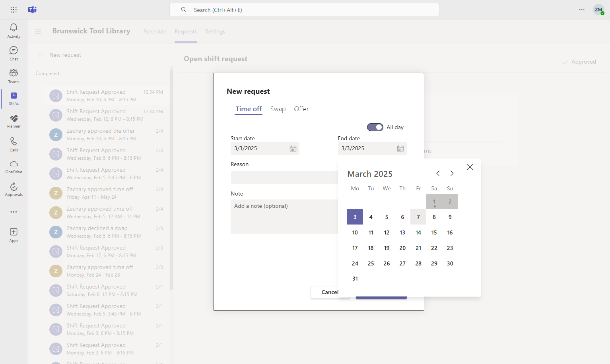Show more apps via ellipsis in sidebar
The image size is (610, 364).
14,212
